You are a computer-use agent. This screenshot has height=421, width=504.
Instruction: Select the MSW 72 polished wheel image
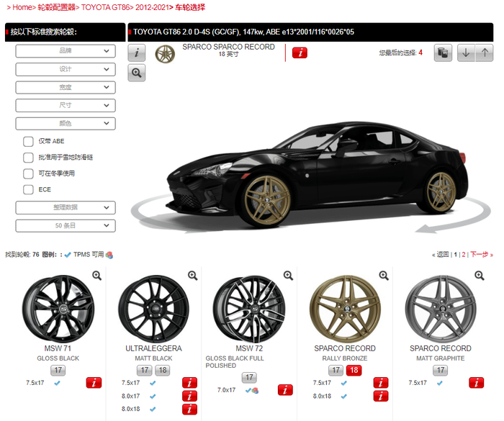tap(249, 309)
